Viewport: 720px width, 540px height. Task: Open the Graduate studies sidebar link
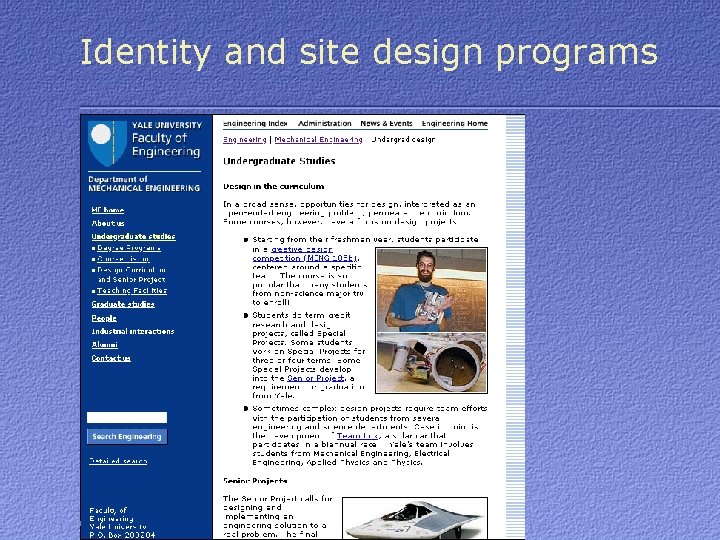click(x=123, y=304)
